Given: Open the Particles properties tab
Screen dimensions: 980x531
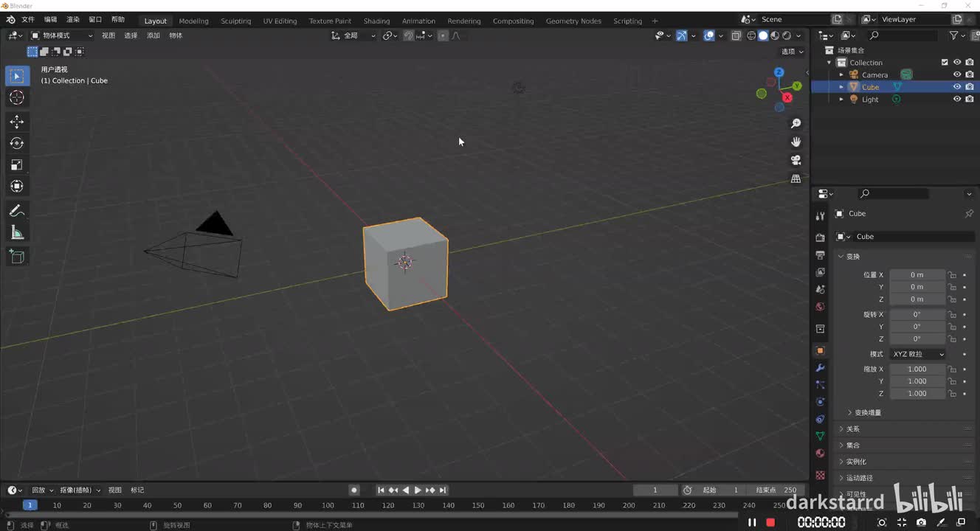Looking at the screenshot, I should (x=820, y=385).
